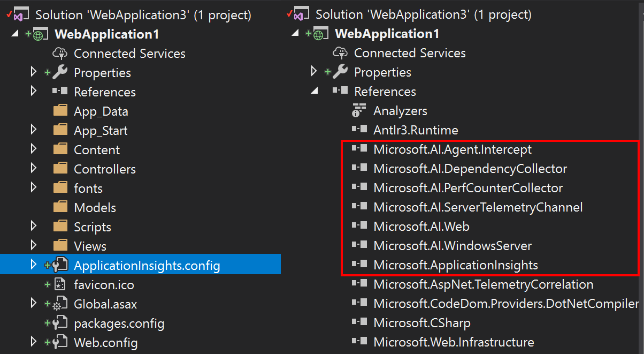Select the Microsoft.AI.ServerTelemetryChannel reference text
The width and height of the screenshot is (644, 354).
(478, 207)
